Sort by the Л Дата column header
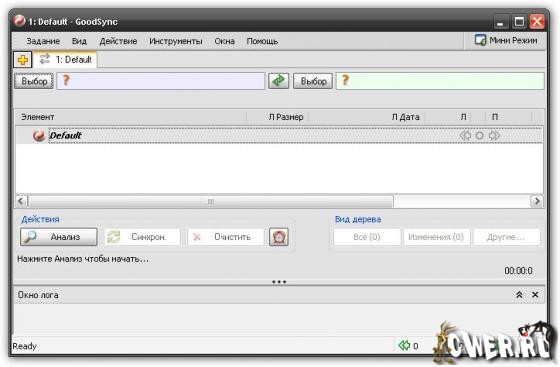Image resolution: width=560 pixels, height=367 pixels. click(367, 117)
